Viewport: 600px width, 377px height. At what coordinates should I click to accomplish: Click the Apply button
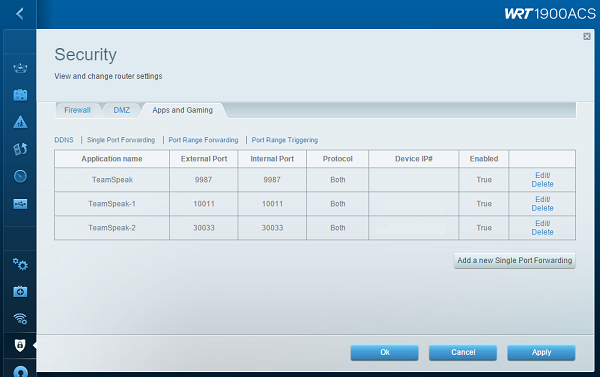(x=541, y=353)
